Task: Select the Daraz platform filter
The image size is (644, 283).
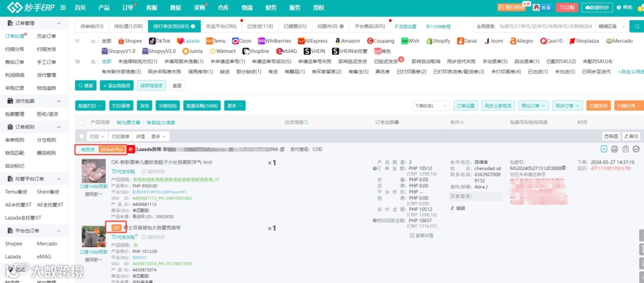Action: pos(468,41)
